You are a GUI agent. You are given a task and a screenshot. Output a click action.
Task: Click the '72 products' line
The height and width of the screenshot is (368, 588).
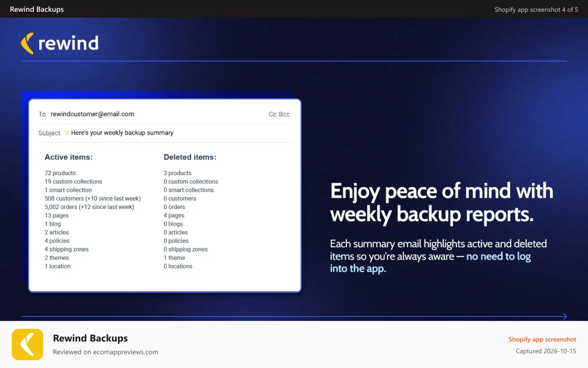coord(60,173)
